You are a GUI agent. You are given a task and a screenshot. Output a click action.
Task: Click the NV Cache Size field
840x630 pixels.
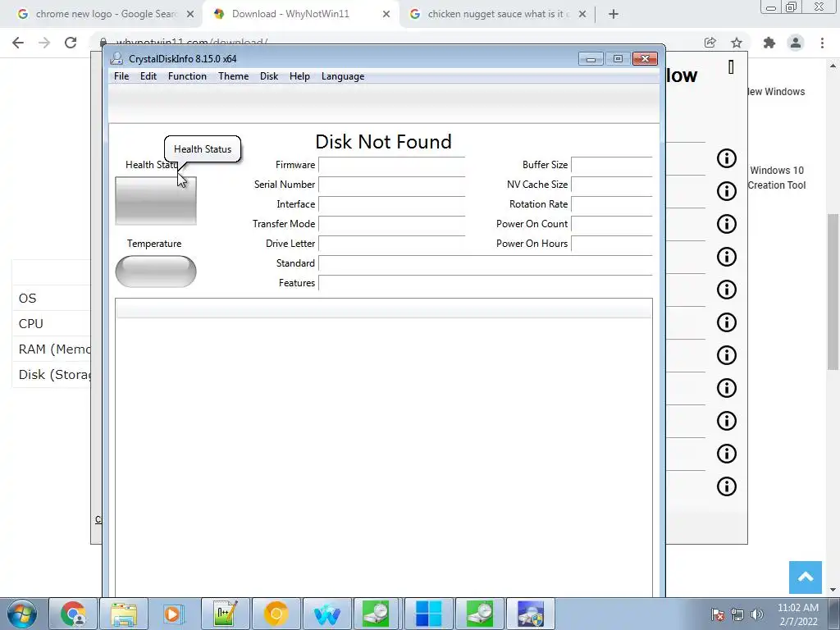612,185
